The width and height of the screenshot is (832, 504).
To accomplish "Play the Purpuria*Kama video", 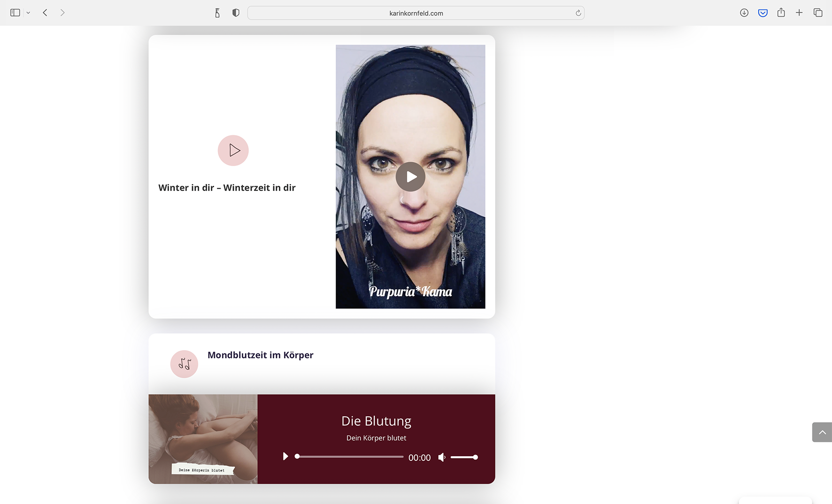I will pos(410,177).
